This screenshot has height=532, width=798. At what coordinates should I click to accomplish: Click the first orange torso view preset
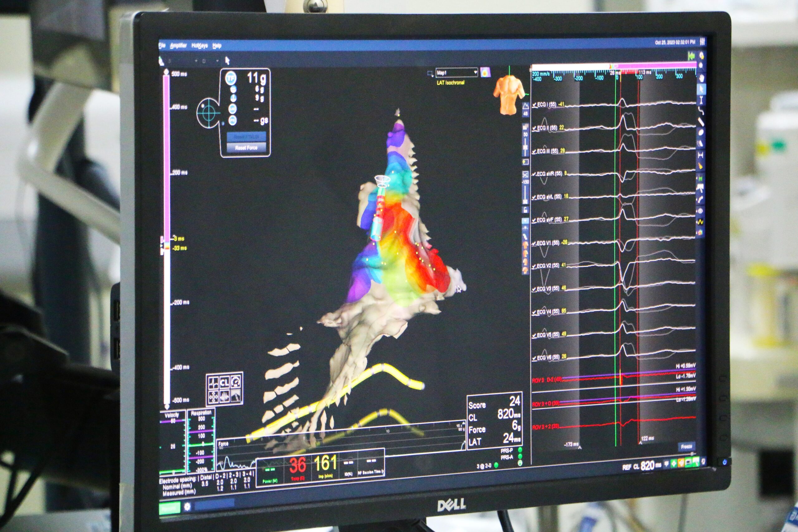pyautogui.click(x=525, y=245)
